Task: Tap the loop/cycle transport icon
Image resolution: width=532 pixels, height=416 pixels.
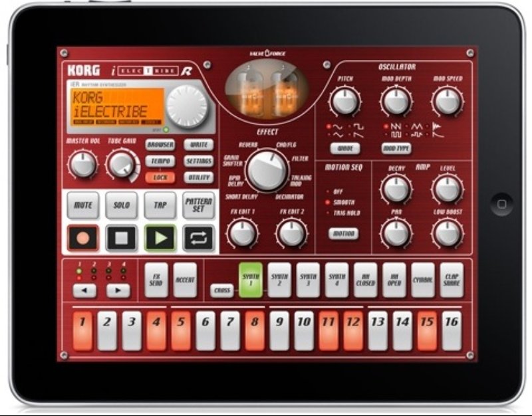Action: tap(199, 238)
